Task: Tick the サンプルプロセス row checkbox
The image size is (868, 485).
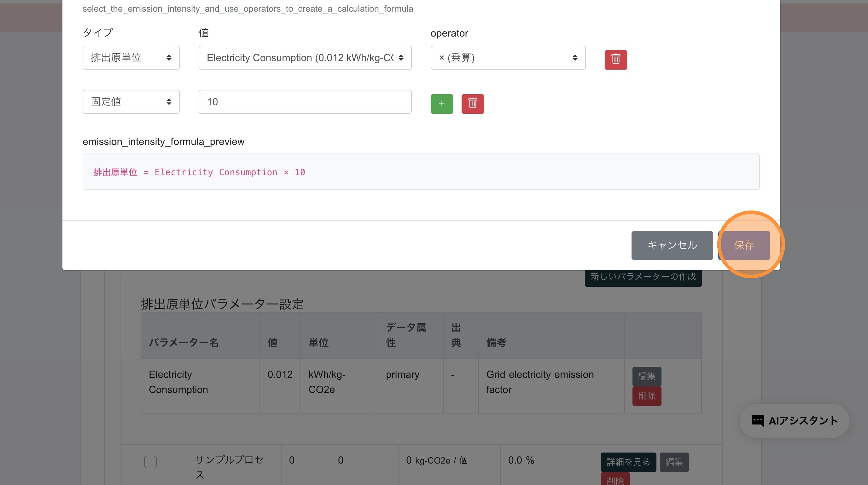Action: 150,461
